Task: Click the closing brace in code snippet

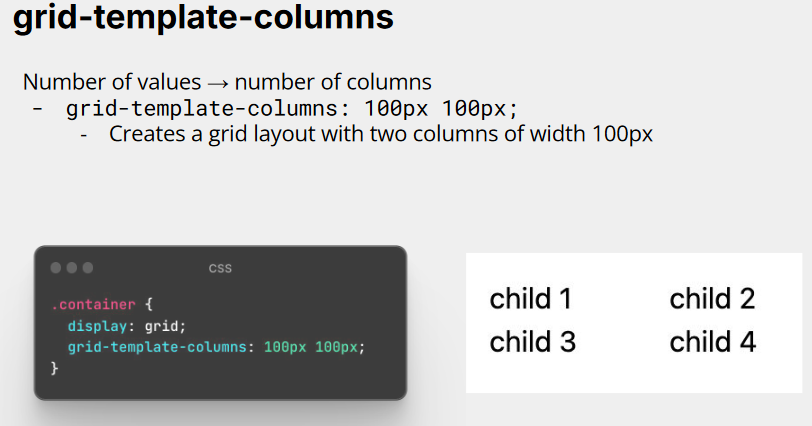Action: 54,368
